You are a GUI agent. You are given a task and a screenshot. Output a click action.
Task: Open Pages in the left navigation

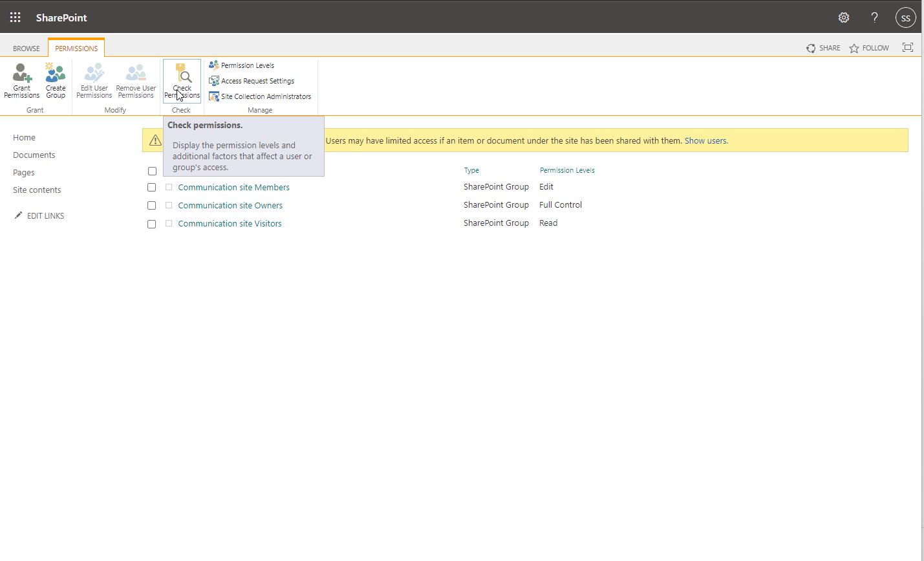pos(24,172)
